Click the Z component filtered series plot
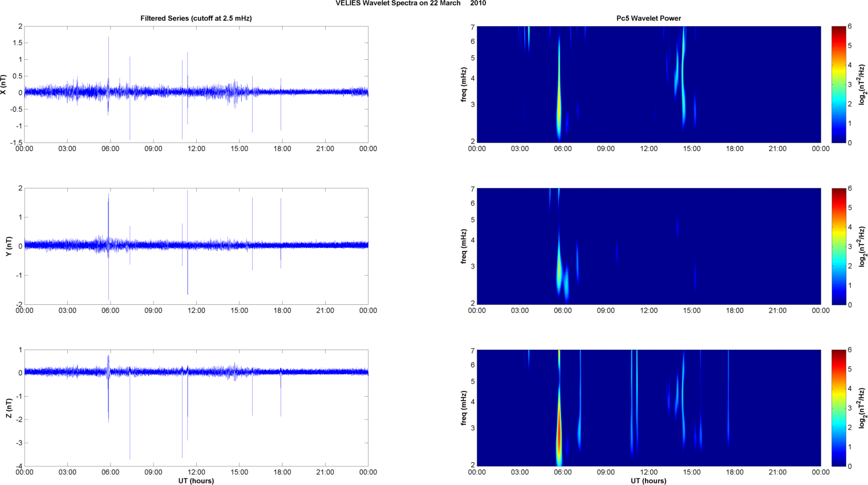The height and width of the screenshot is (485, 868). (196, 408)
